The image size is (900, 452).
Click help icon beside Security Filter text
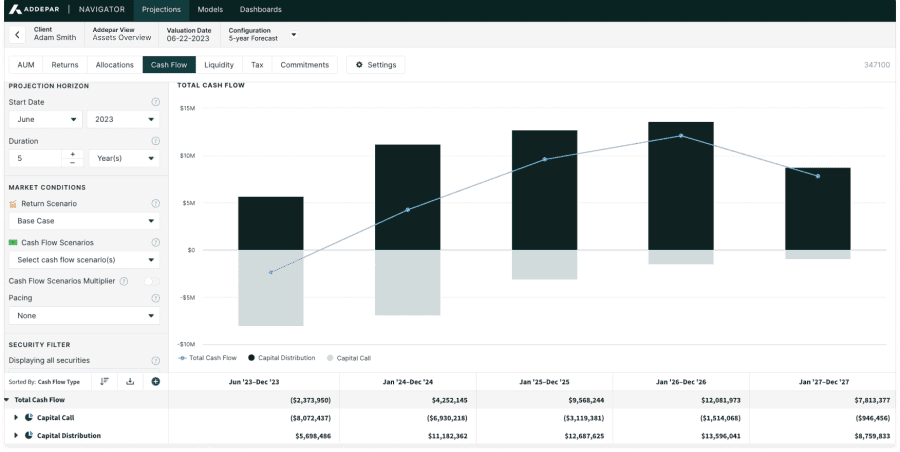(155, 360)
